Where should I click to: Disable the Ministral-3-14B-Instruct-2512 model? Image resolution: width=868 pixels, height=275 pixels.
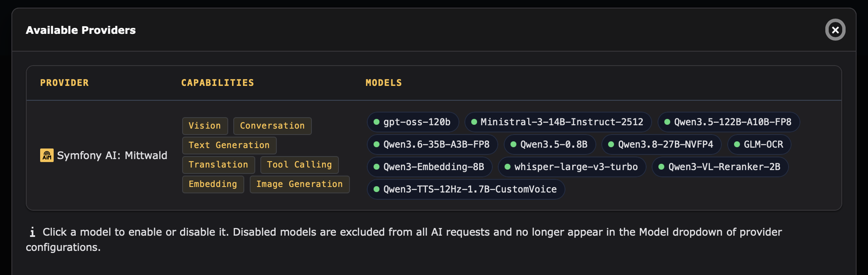pyautogui.click(x=558, y=122)
